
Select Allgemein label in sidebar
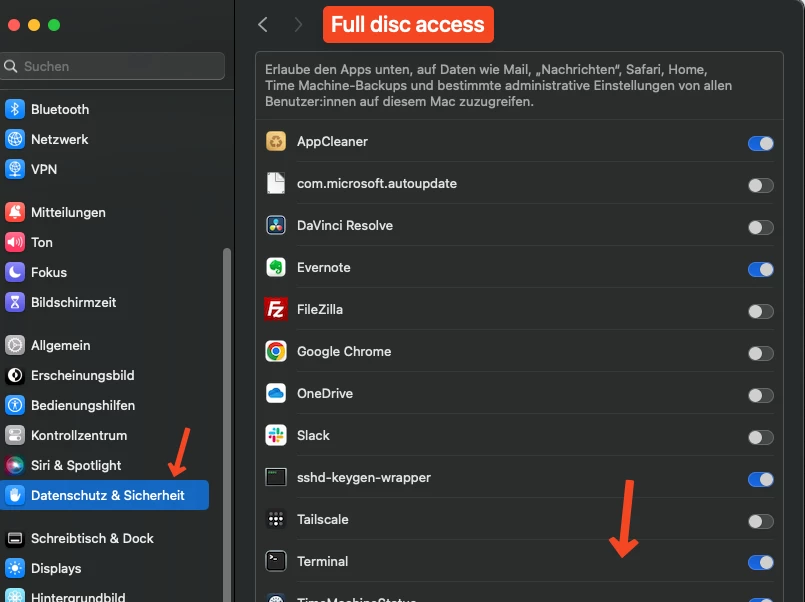coord(61,345)
